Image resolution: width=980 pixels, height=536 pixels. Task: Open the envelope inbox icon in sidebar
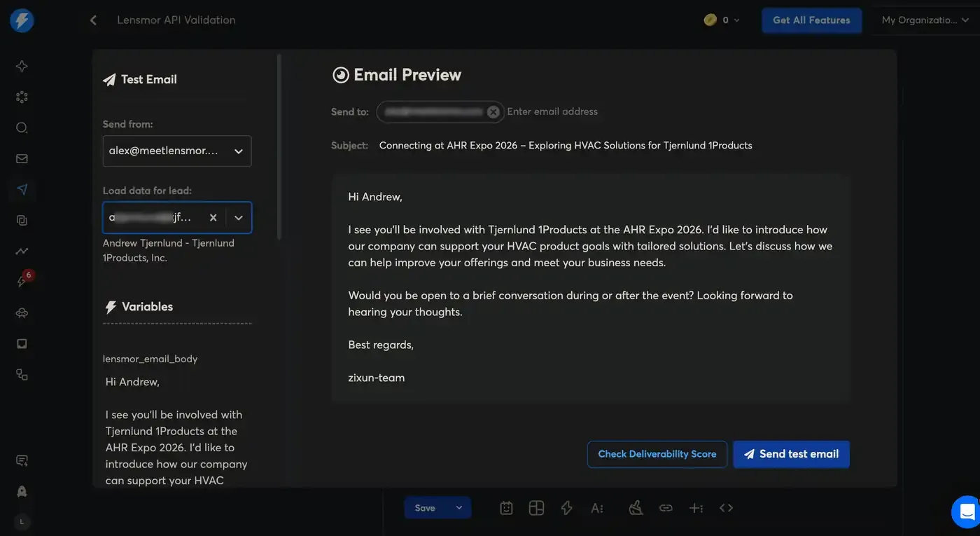(22, 159)
